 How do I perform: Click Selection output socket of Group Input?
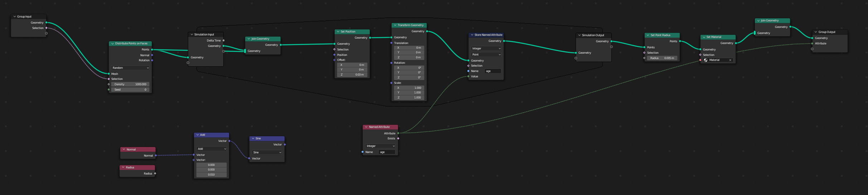pos(46,28)
